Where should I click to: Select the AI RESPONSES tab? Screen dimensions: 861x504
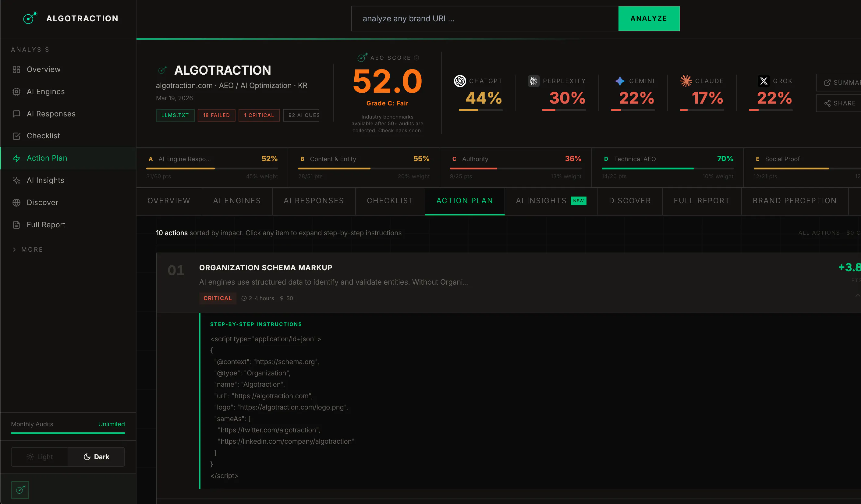pos(314,201)
